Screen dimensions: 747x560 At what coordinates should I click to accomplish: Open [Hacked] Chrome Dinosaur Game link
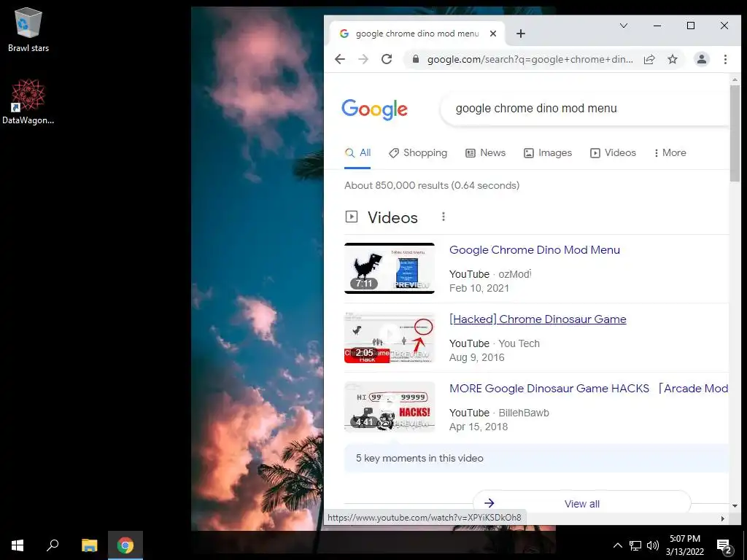tap(538, 319)
